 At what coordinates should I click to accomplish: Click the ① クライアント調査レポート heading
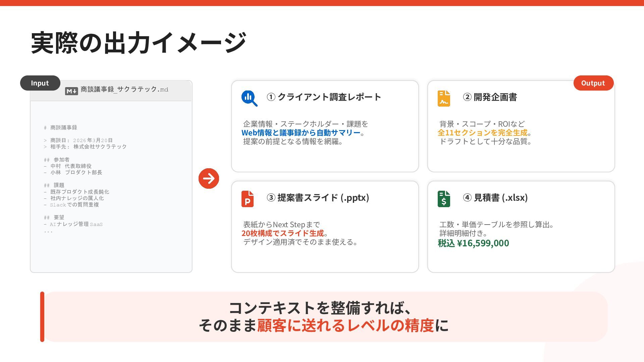coord(324,97)
